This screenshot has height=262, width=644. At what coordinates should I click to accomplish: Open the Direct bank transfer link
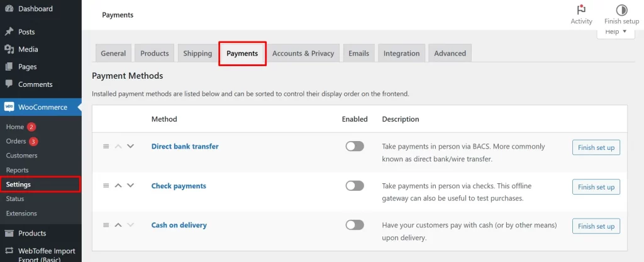tap(185, 146)
